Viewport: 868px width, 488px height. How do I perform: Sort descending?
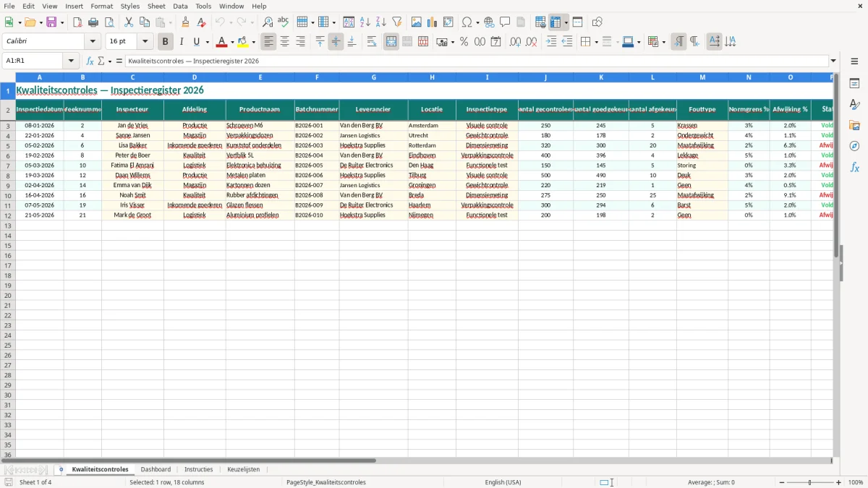pyautogui.click(x=380, y=22)
